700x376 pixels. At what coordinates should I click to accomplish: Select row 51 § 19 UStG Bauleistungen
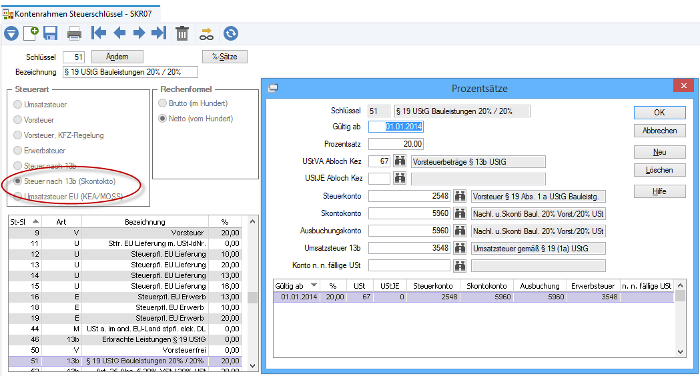(x=125, y=361)
